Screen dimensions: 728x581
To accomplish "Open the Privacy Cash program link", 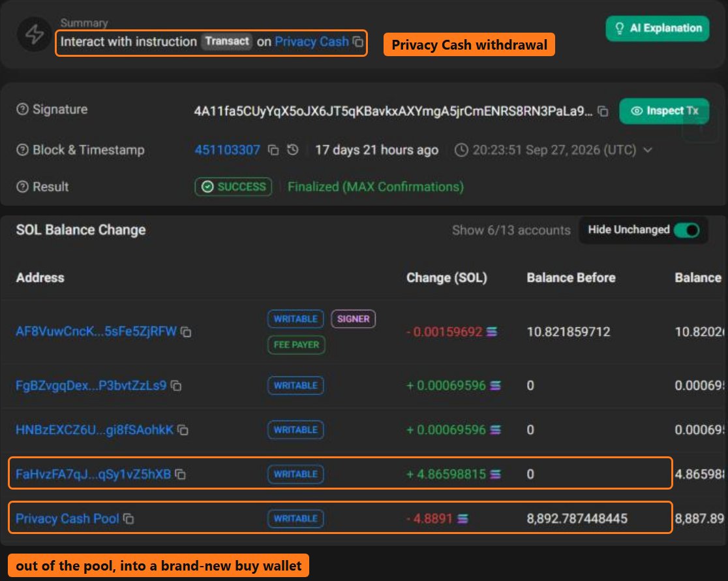I will 312,42.
